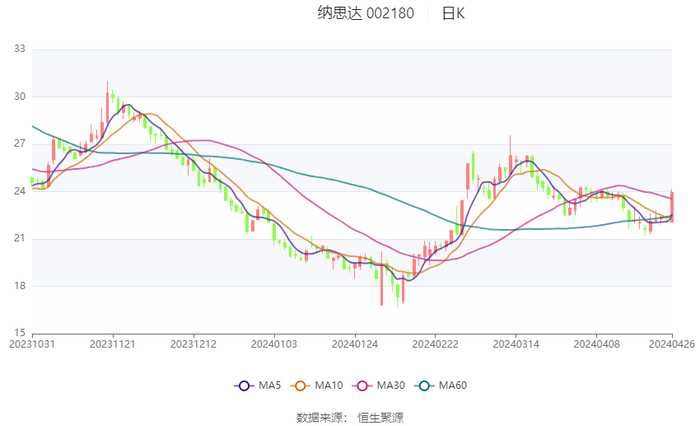Click the 20231121 date axis label
This screenshot has width=700, height=426.
tap(112, 343)
